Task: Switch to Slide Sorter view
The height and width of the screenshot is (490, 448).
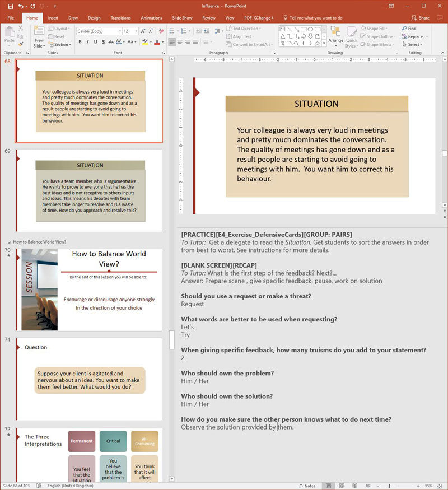Action: coord(342,486)
